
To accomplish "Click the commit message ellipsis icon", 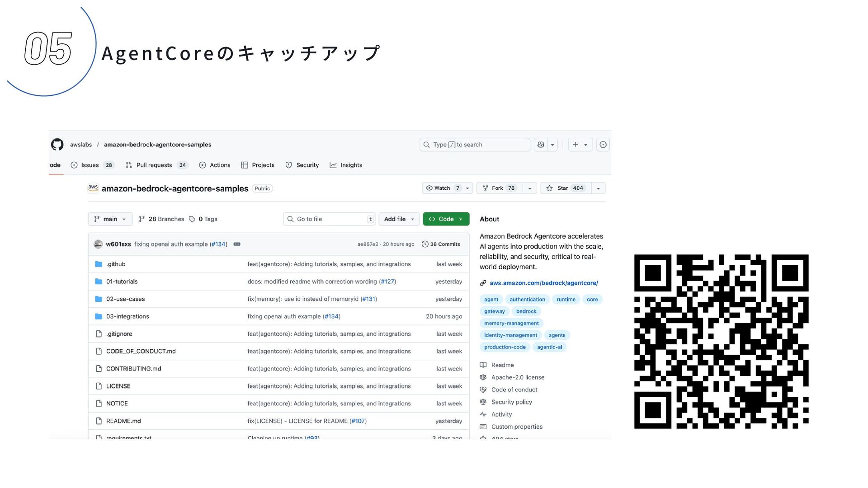I will tap(237, 244).
